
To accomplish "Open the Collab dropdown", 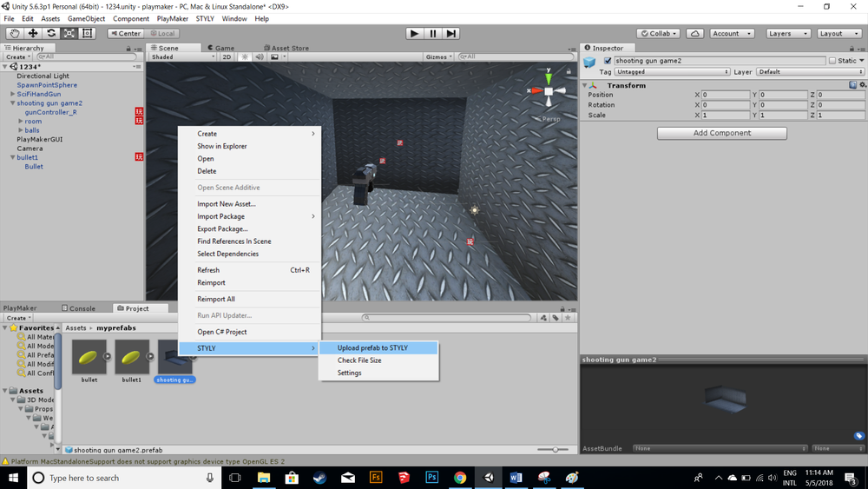I will (x=659, y=33).
